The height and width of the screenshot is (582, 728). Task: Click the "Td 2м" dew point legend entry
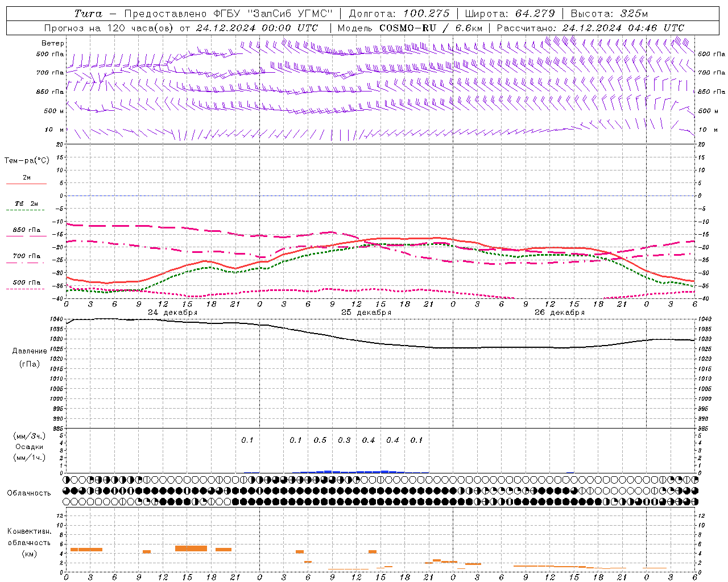[x=27, y=203]
